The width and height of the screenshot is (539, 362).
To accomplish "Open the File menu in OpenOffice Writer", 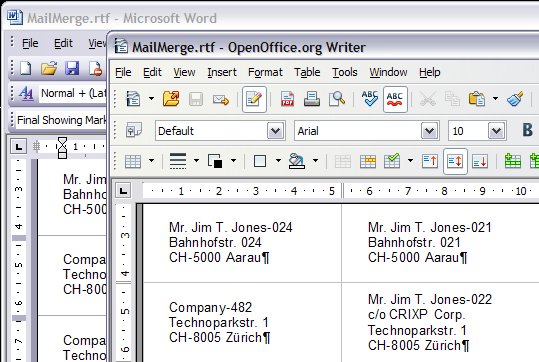I will click(x=123, y=72).
